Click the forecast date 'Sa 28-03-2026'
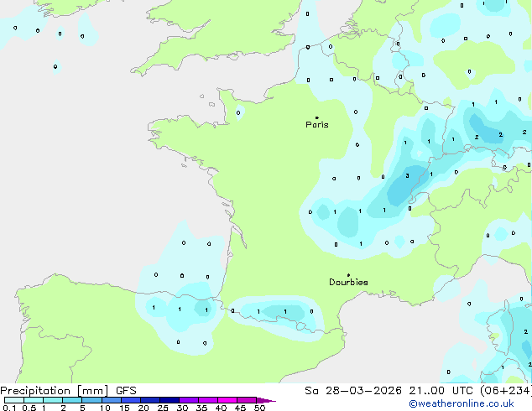The height and width of the screenshot is (411, 532). [x=353, y=391]
